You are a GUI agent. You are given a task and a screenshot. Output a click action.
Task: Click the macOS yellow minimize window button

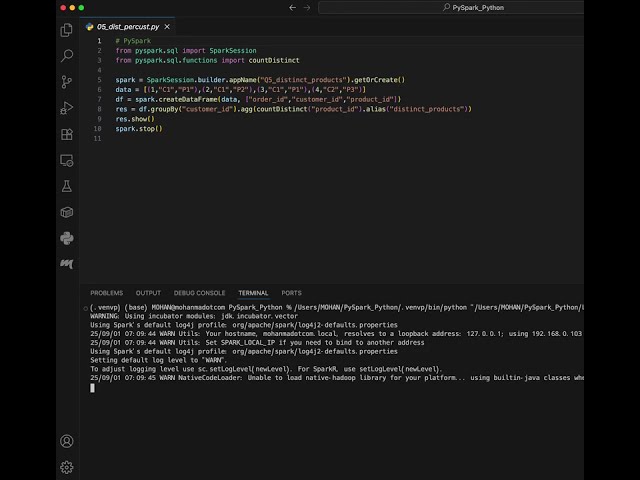72,7
